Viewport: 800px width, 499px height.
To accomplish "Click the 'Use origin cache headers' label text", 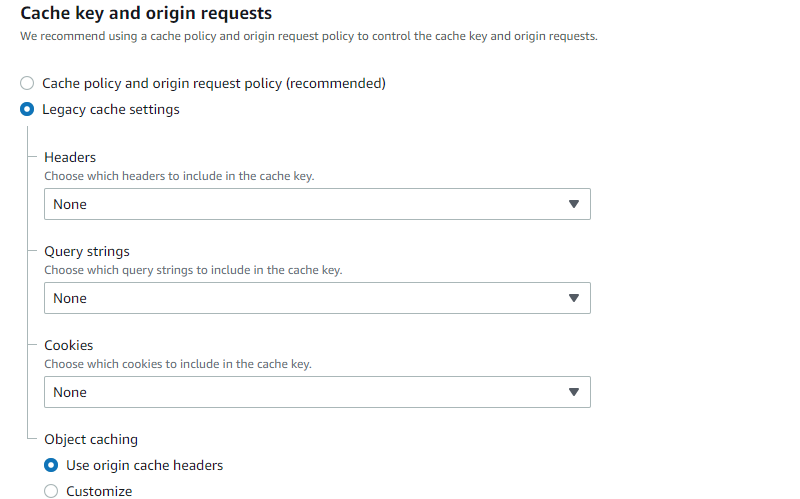I will point(144,465).
